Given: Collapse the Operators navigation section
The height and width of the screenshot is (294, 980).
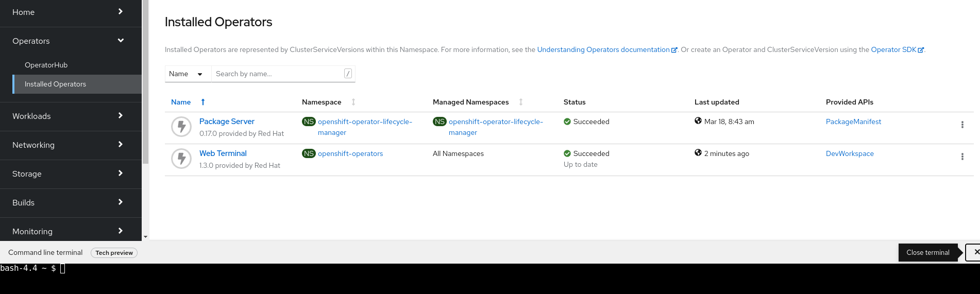Looking at the screenshot, I should click(x=71, y=41).
